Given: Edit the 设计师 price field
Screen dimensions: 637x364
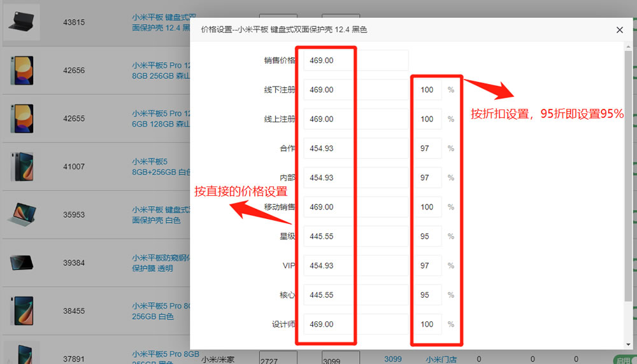Looking at the screenshot, I should tap(356, 325).
